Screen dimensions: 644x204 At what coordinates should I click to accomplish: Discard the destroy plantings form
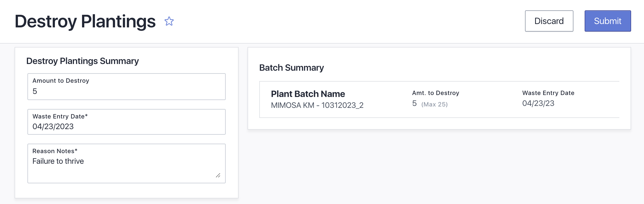click(x=549, y=21)
